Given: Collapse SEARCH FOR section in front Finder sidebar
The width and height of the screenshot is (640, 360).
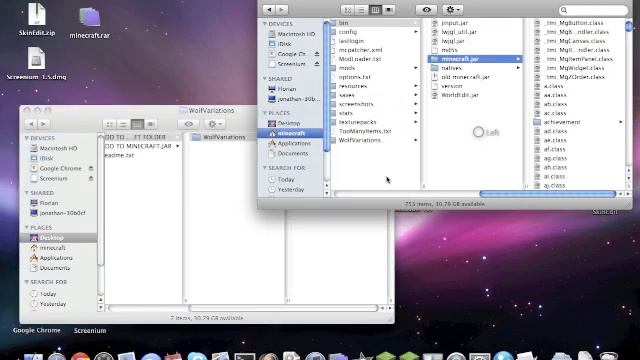Looking at the screenshot, I should point(265,168).
